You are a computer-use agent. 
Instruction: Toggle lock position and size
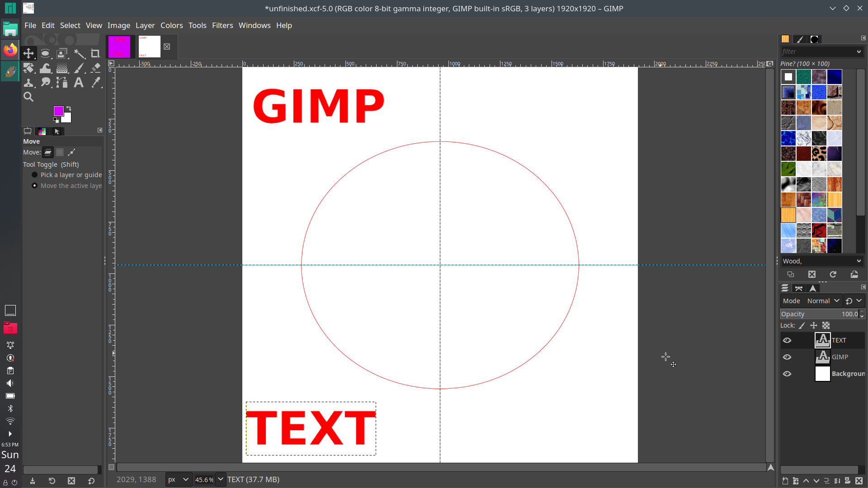[814, 325]
